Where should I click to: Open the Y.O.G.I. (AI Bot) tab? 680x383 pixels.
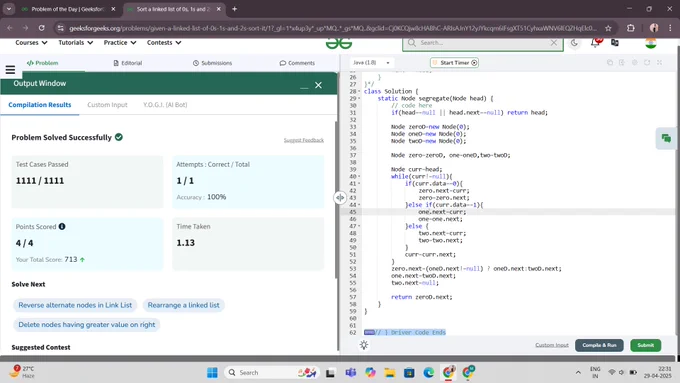tap(165, 105)
